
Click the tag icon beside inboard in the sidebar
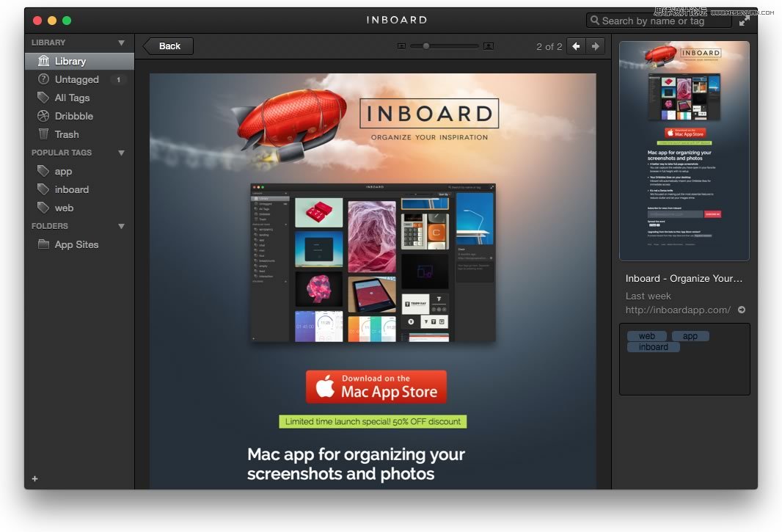(x=43, y=189)
